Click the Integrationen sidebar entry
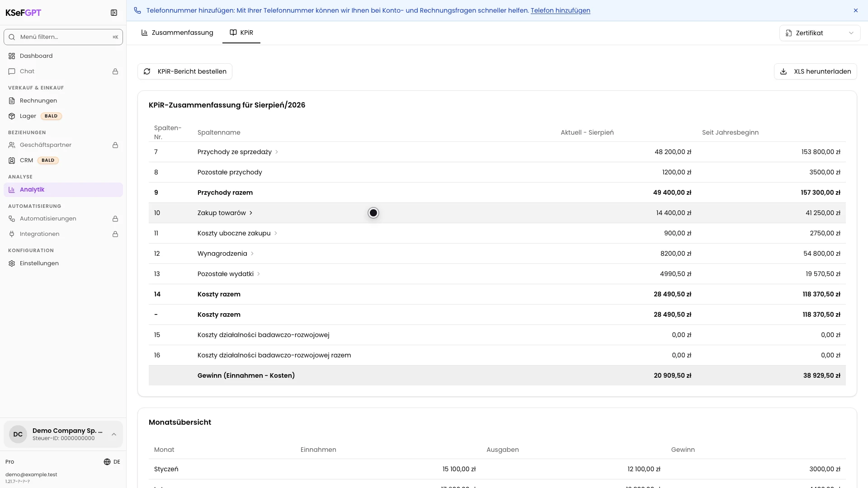 point(63,234)
